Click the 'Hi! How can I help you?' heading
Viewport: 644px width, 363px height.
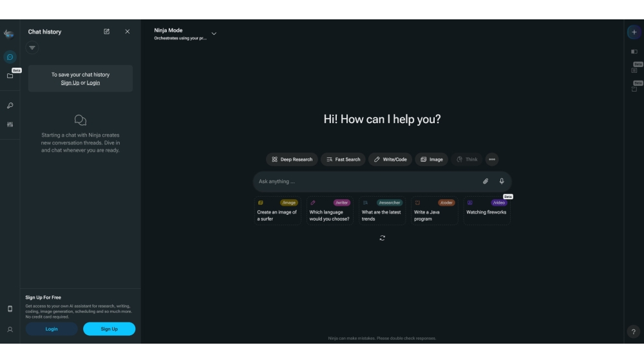click(x=382, y=119)
